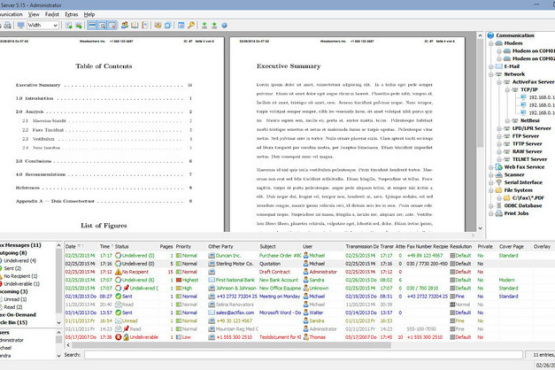Click into the Search field
This screenshot has height=370, width=555.
303,355
